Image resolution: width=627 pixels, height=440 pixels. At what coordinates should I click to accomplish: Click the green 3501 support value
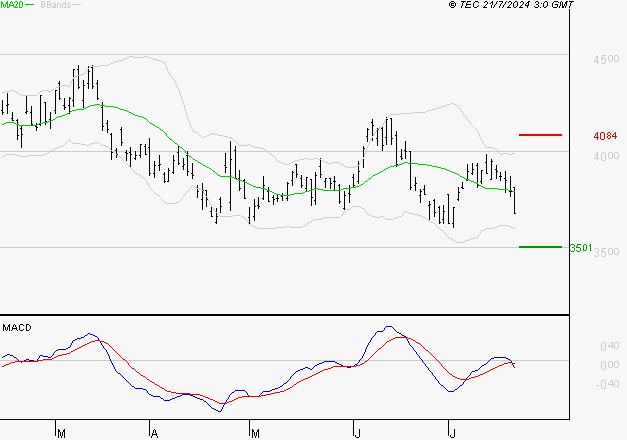(581, 248)
